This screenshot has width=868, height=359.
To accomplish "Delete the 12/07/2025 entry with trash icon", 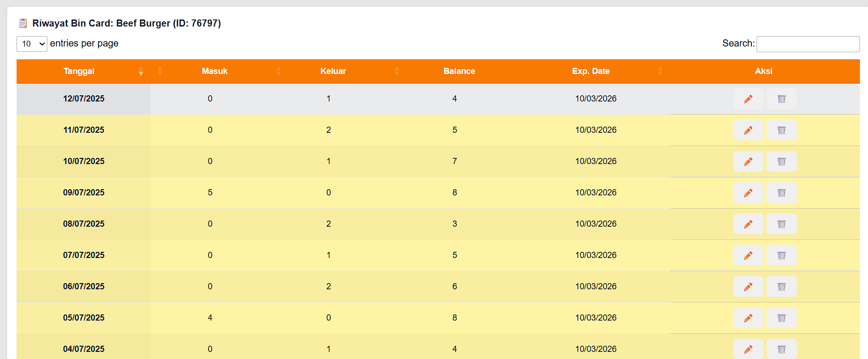I will click(782, 99).
